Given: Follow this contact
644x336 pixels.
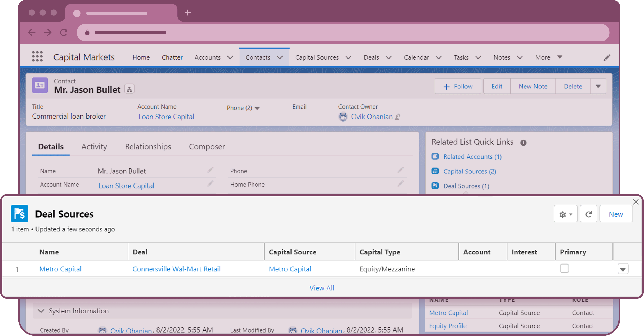Looking at the screenshot, I should (458, 86).
